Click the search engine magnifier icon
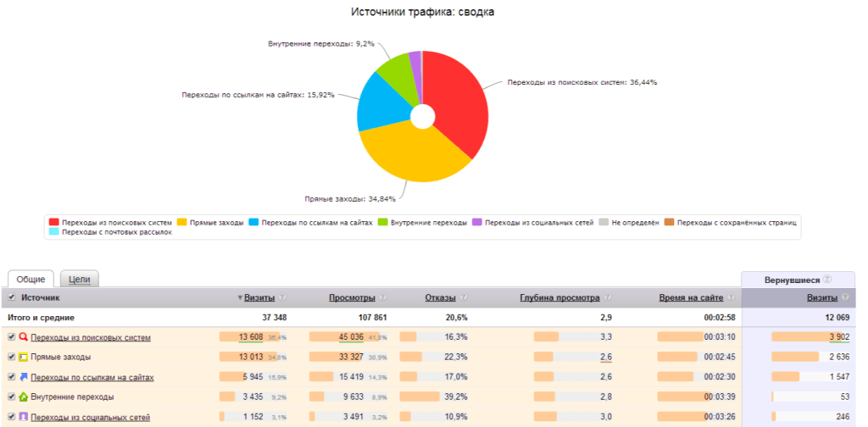Screen dimensions: 868x427 (23, 337)
